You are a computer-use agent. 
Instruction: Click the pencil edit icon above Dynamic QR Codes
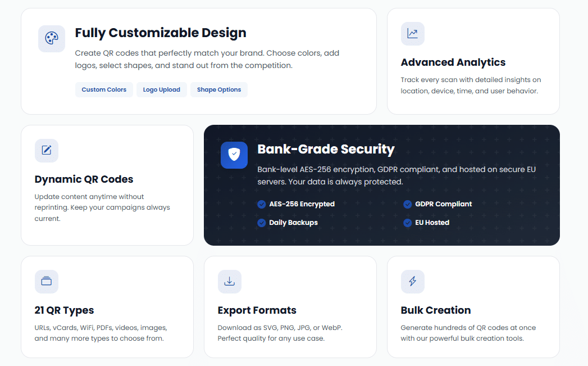pyautogui.click(x=47, y=151)
